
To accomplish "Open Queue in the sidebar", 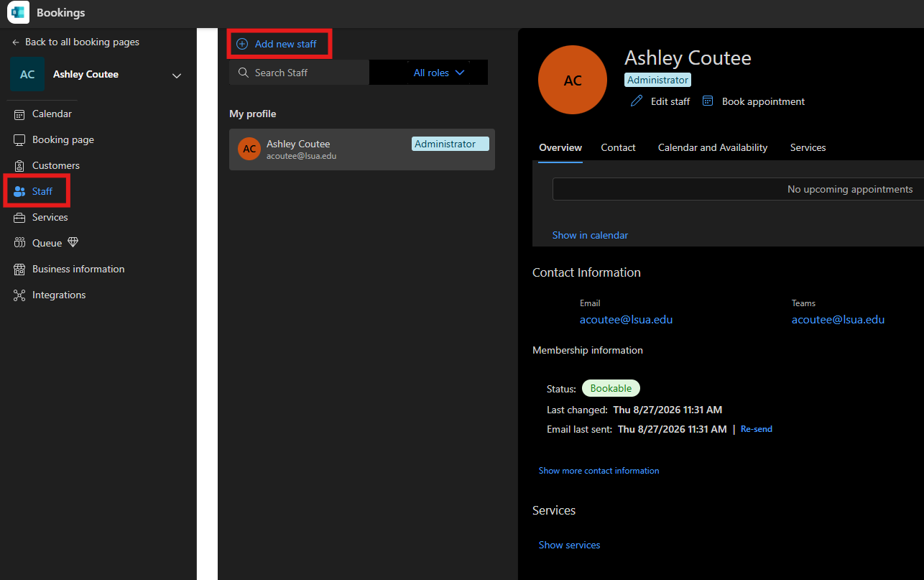I will [47, 243].
